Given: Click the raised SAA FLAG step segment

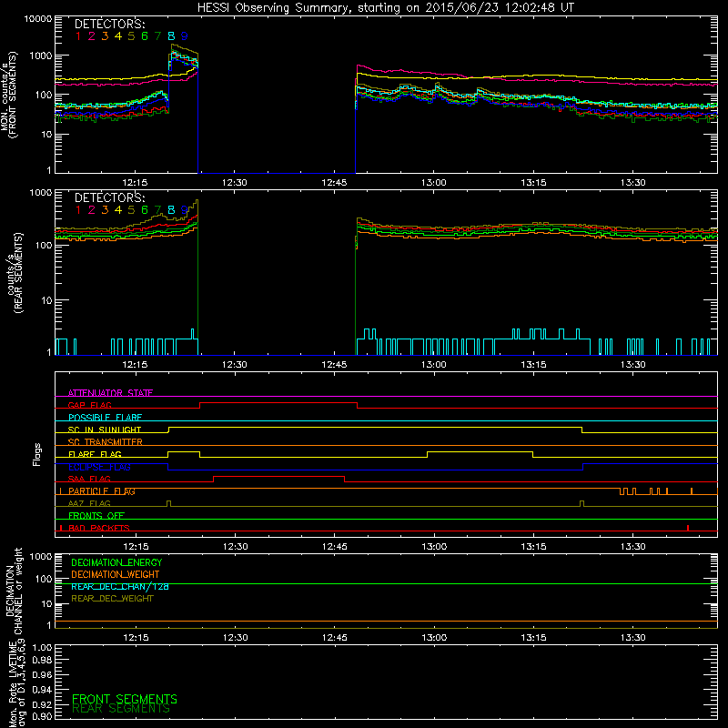Looking at the screenshot, I should [x=279, y=476].
